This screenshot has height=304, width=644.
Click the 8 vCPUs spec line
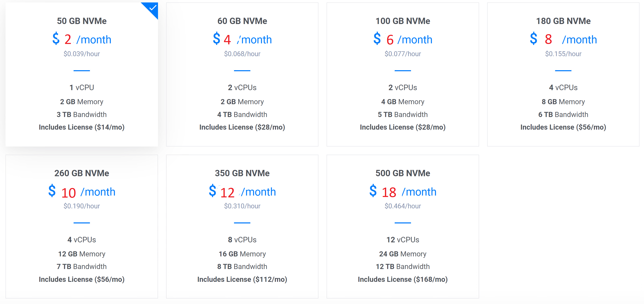[242, 240]
